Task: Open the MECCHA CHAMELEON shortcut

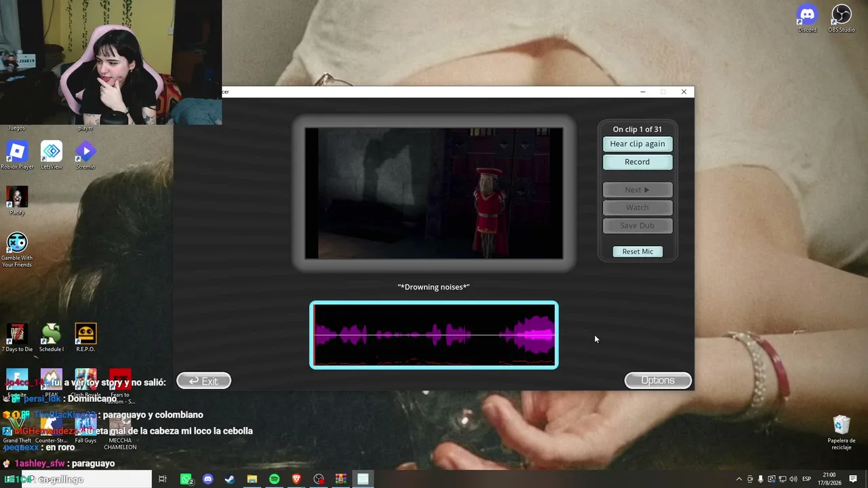Action: pos(120,432)
